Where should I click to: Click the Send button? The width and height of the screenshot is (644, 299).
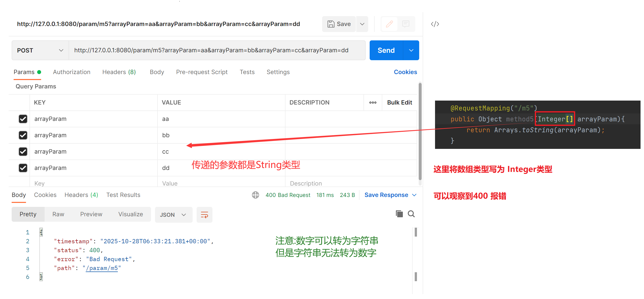[x=386, y=50]
